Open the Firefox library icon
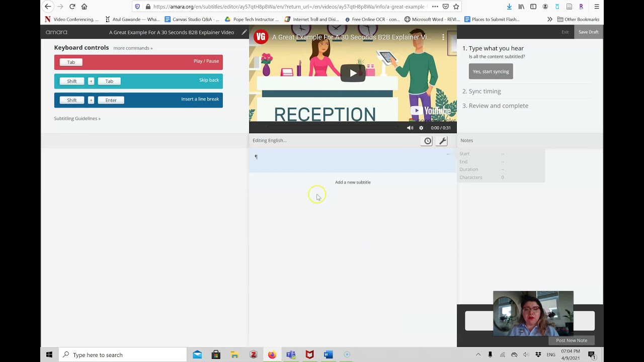 [x=521, y=7]
